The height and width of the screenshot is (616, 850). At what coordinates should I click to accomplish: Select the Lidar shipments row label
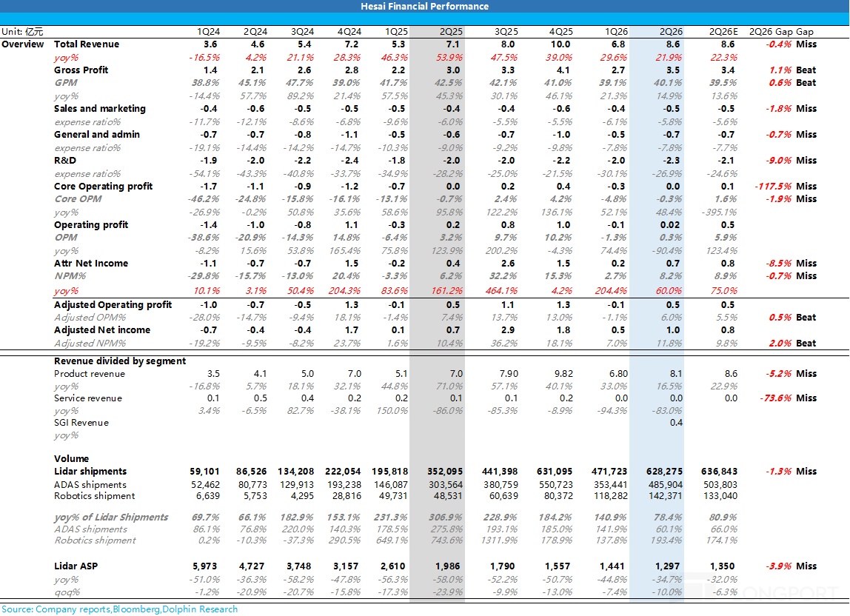click(90, 472)
